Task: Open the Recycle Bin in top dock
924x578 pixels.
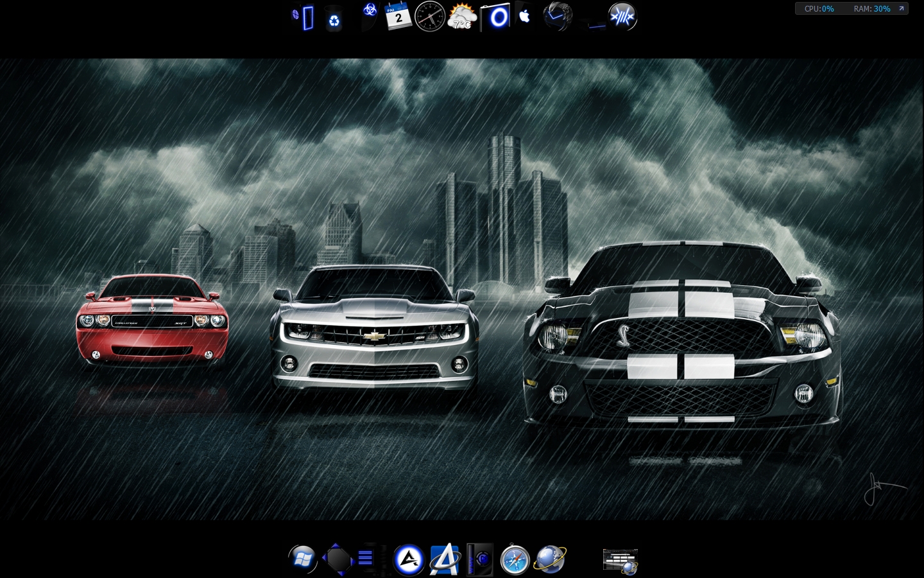Action: point(334,18)
